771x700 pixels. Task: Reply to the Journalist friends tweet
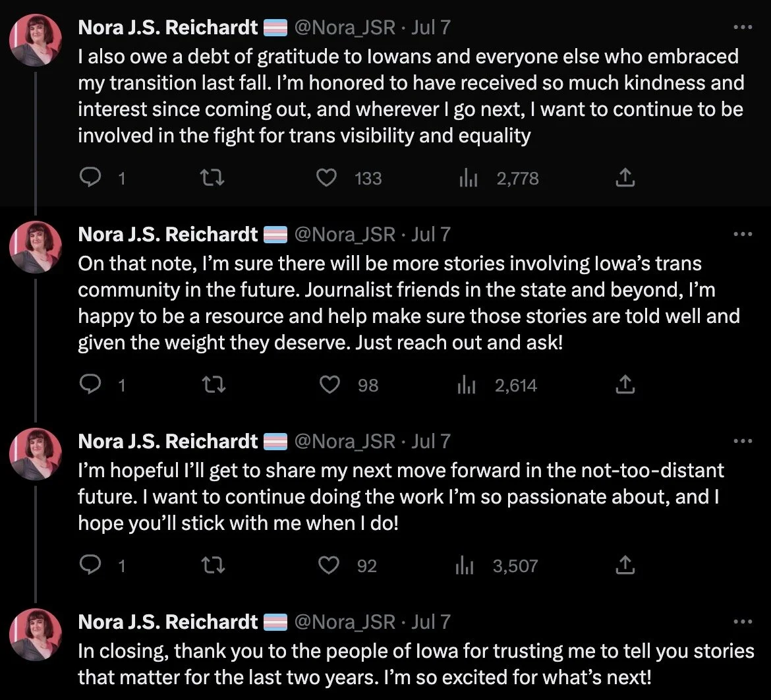point(89,385)
